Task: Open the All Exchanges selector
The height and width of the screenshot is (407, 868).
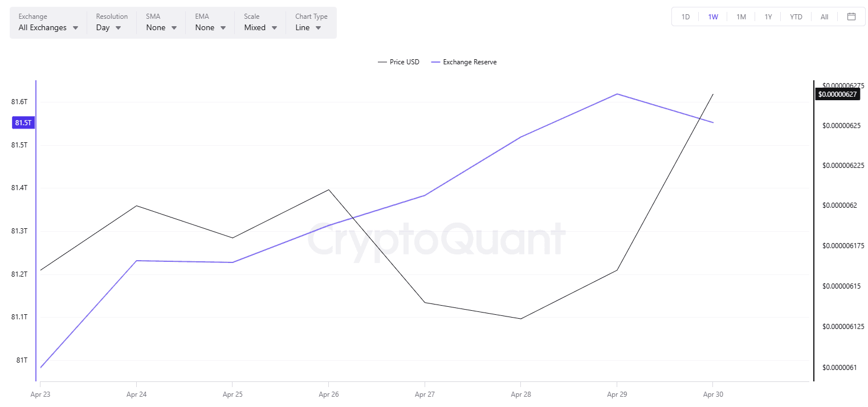Action: coord(43,27)
